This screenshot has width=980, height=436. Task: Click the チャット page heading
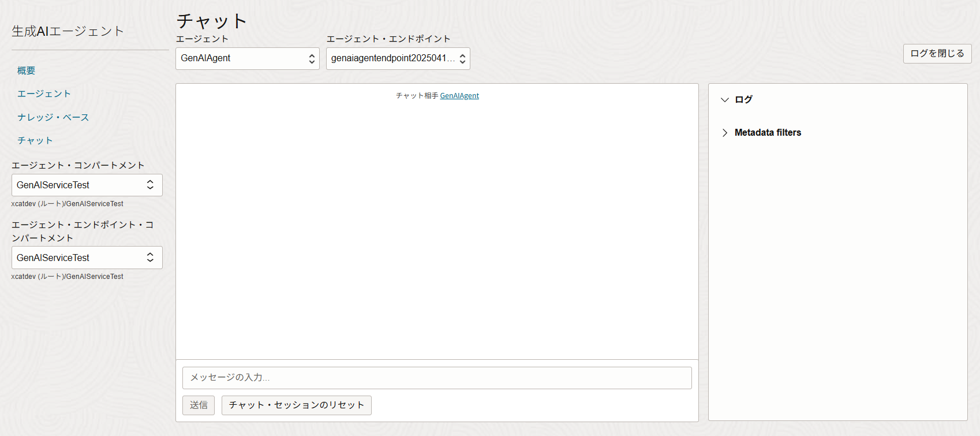click(212, 21)
